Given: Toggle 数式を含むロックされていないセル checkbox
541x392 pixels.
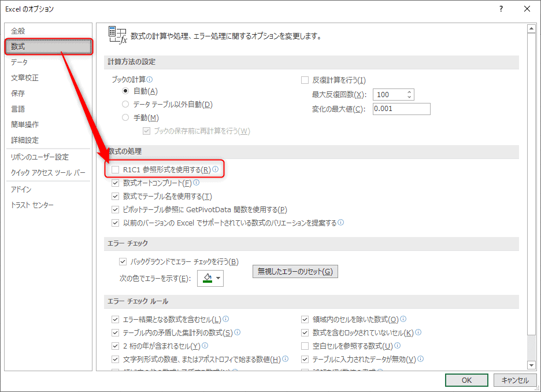Looking at the screenshot, I should pyautogui.click(x=305, y=332).
